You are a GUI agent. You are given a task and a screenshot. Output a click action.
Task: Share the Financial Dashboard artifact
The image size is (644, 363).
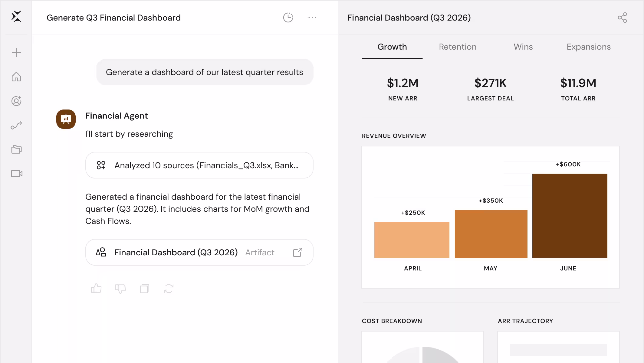pyautogui.click(x=623, y=18)
